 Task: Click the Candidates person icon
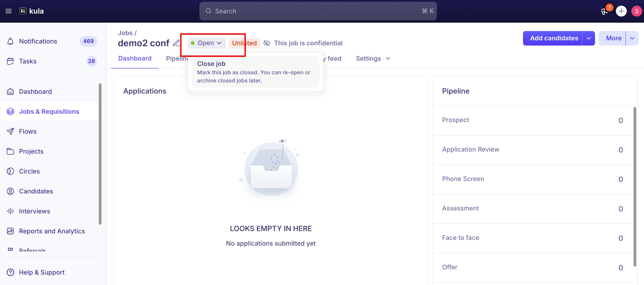coord(10,191)
